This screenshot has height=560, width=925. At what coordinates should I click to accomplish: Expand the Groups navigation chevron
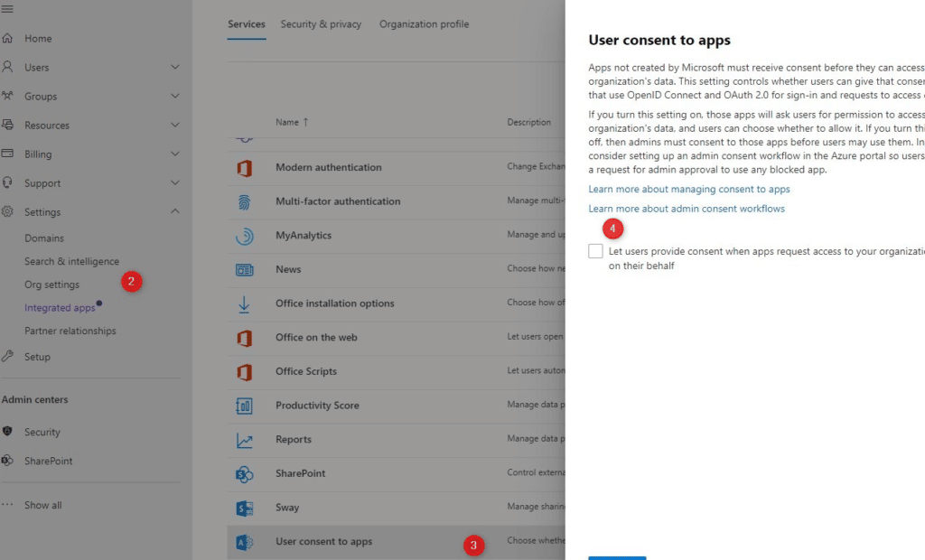175,96
